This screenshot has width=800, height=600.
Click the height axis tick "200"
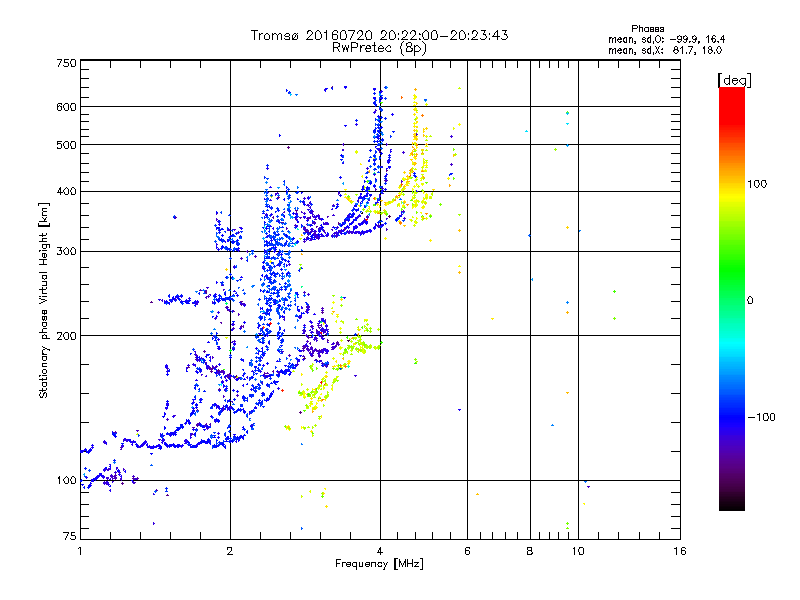point(66,336)
